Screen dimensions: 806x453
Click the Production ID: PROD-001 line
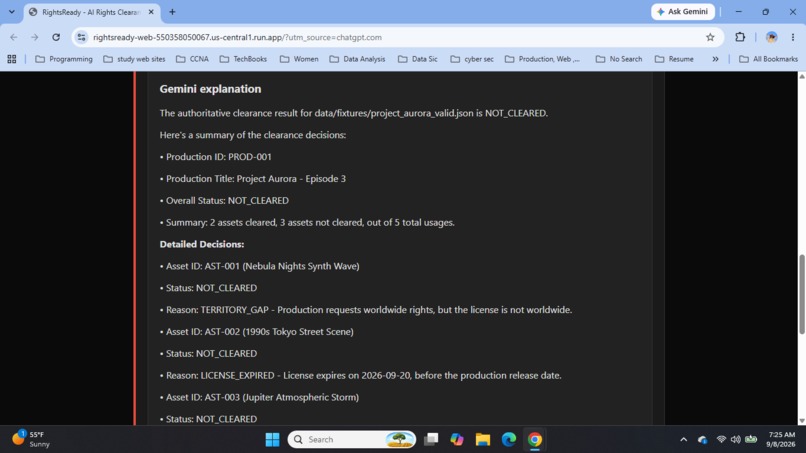(x=215, y=157)
